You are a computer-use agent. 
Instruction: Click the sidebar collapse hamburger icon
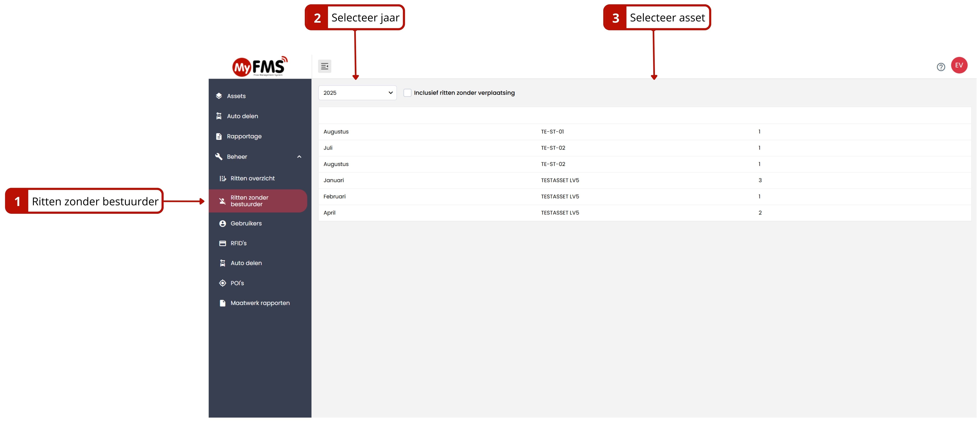pos(324,67)
